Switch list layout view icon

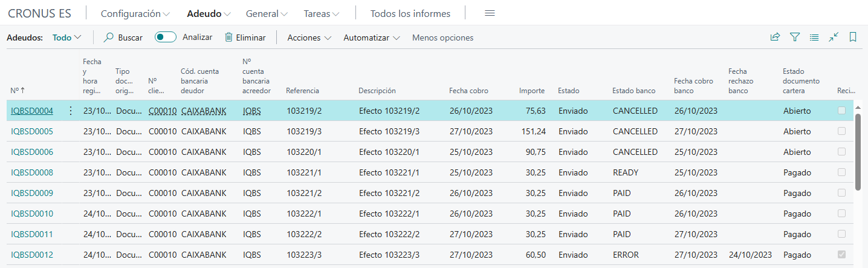pyautogui.click(x=814, y=38)
